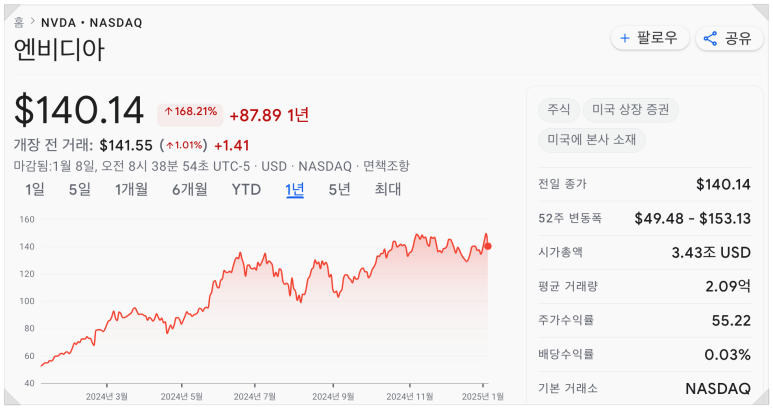Screen dimensions: 773x409
Task: Click the $140.14 main price
Action: pos(79,110)
